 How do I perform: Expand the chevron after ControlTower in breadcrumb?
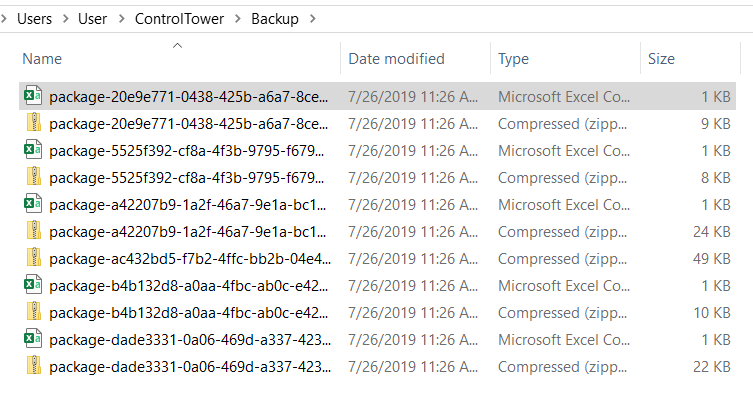[238, 19]
